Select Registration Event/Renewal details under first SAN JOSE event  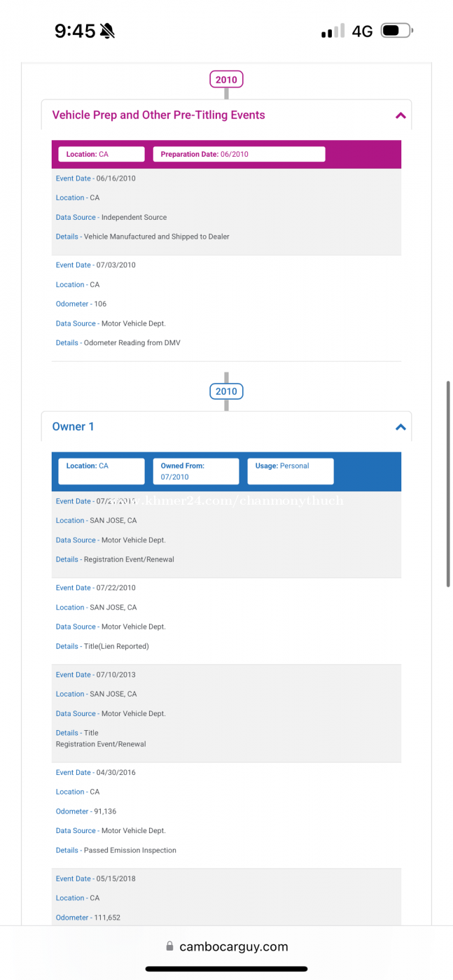[x=116, y=559]
